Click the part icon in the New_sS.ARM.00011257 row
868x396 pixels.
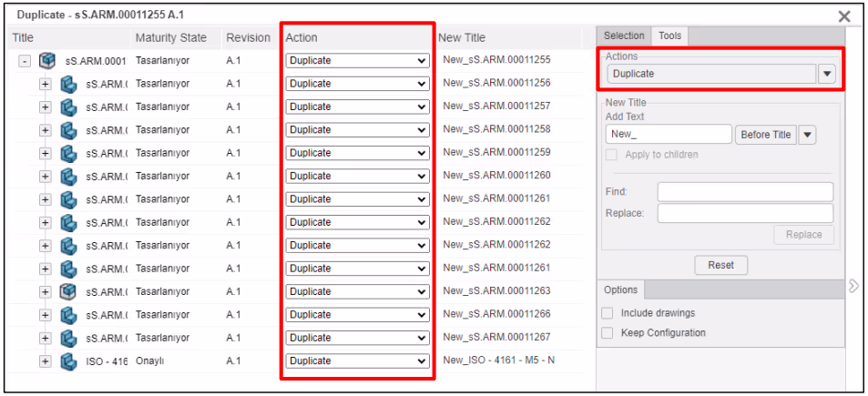(68, 107)
